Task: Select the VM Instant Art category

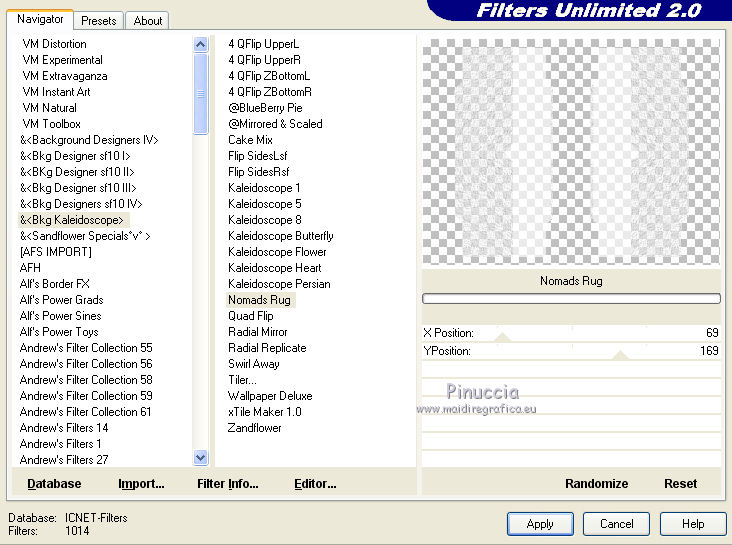Action: (x=56, y=92)
